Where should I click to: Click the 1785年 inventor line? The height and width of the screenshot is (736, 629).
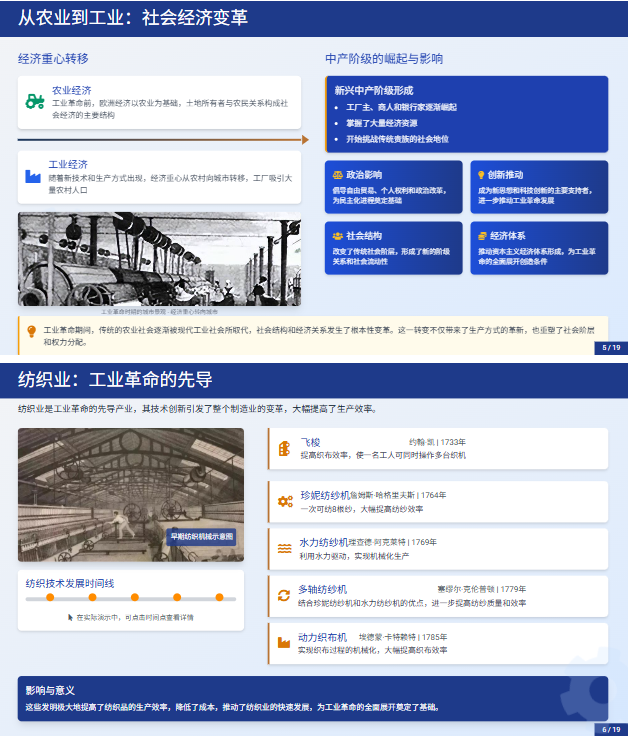[403, 637]
